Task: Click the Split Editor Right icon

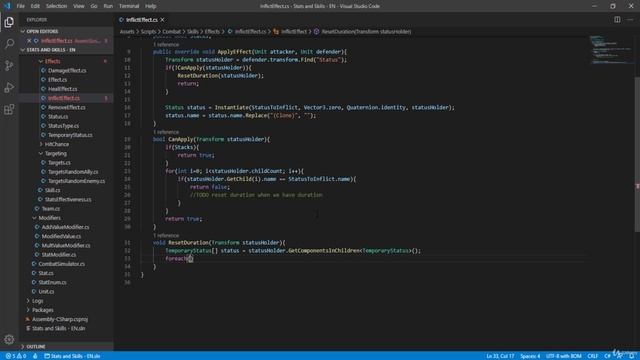Action: click(x=617, y=20)
